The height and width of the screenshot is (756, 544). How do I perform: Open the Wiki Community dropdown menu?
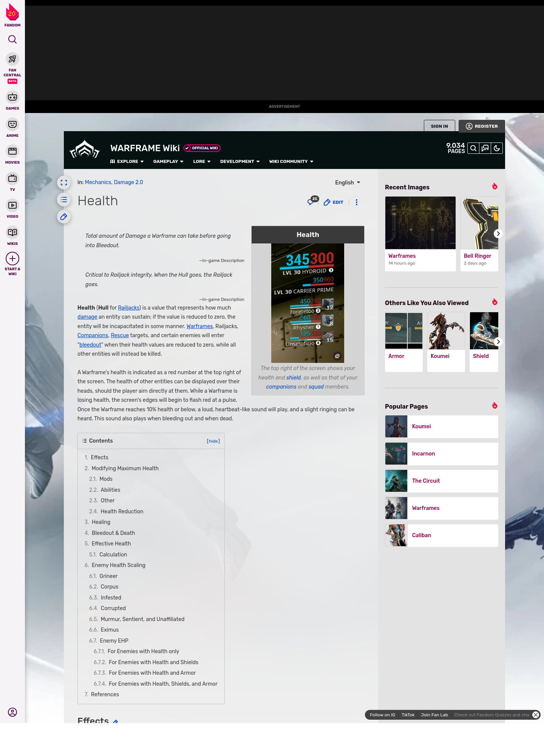291,161
